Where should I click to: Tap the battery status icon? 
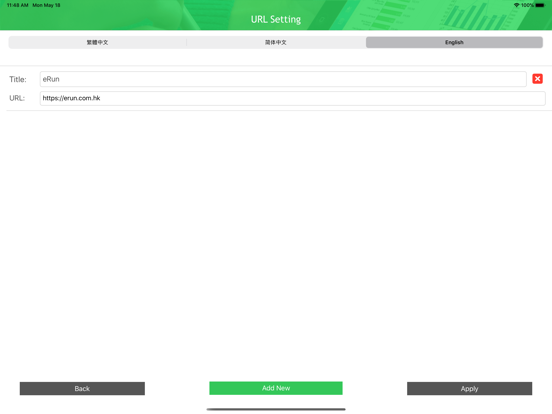540,5
